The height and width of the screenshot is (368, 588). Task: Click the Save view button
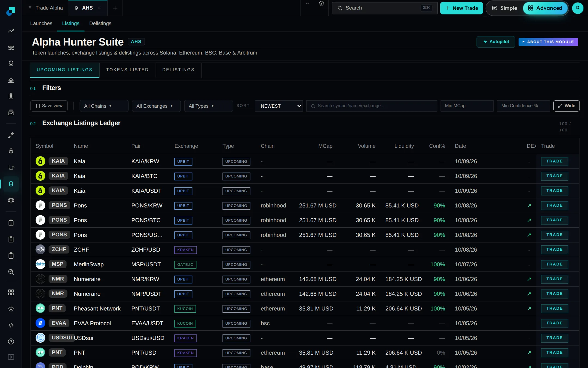click(49, 106)
